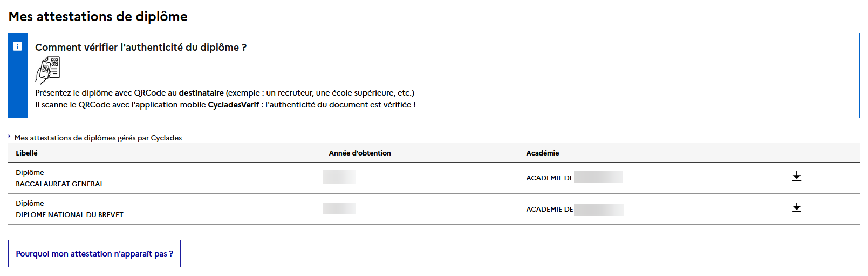This screenshot has height=276, width=868.
Task: Click the bold CycladesVerif app name
Action: [233, 105]
